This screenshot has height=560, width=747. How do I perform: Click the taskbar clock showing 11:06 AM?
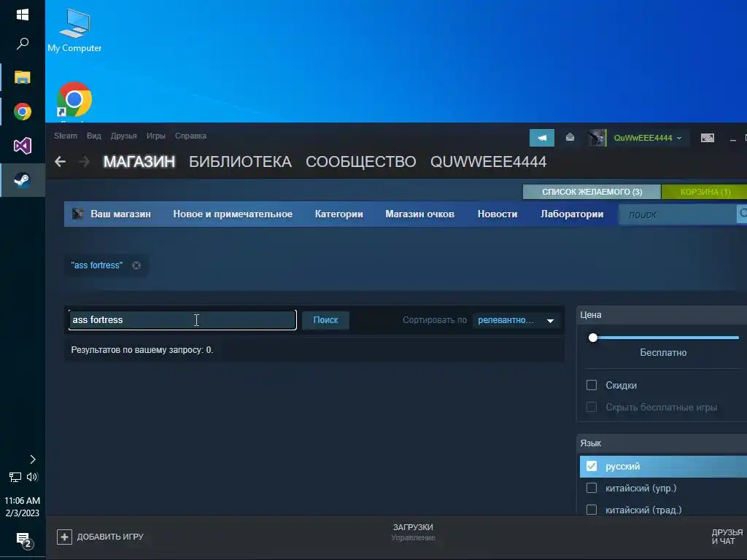pyautogui.click(x=23, y=507)
